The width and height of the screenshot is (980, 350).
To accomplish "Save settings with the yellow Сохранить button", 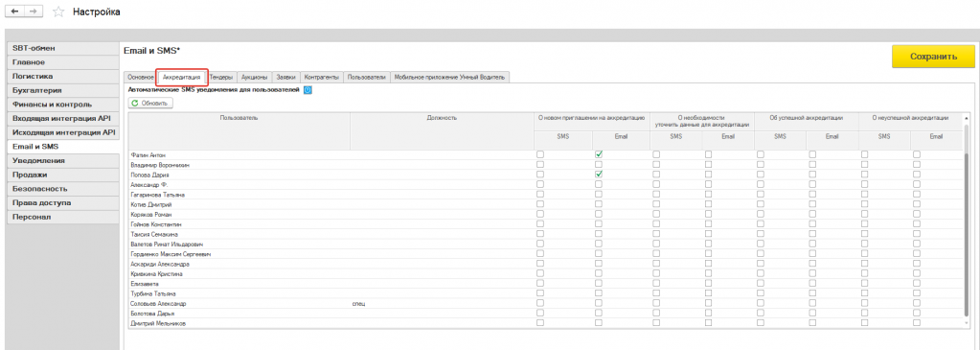I will [933, 57].
